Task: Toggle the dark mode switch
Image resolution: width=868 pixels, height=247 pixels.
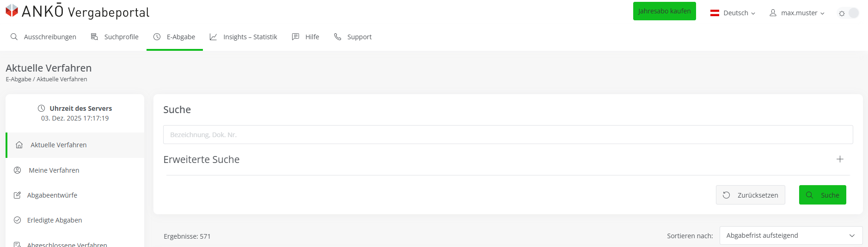Action: [x=849, y=13]
